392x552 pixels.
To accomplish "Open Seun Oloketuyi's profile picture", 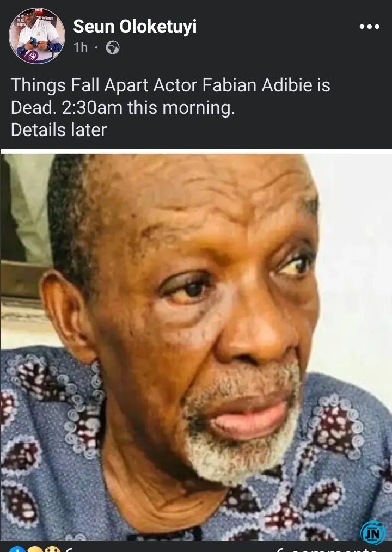I will pyautogui.click(x=37, y=35).
